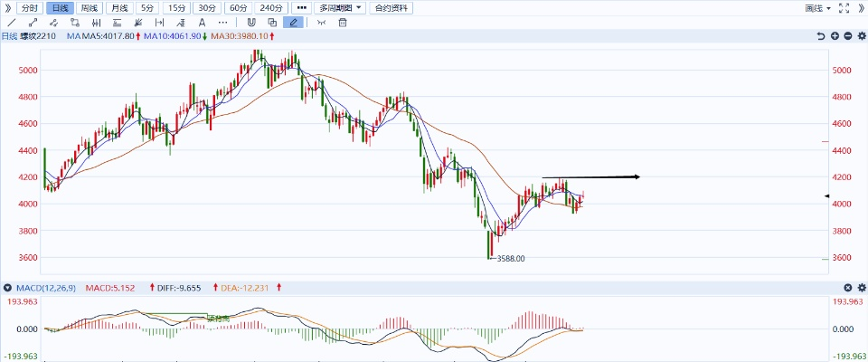Select the line segment with endpoints tool
The height and width of the screenshot is (362, 868).
pos(33,23)
